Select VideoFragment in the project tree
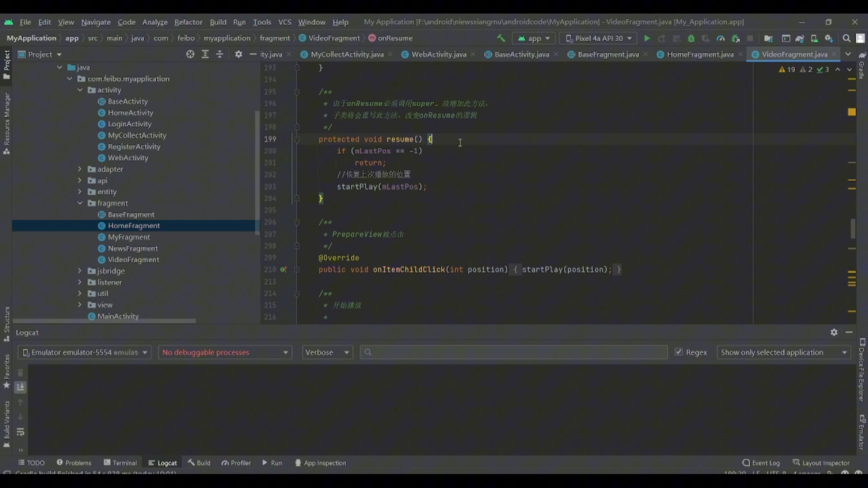 133,259
